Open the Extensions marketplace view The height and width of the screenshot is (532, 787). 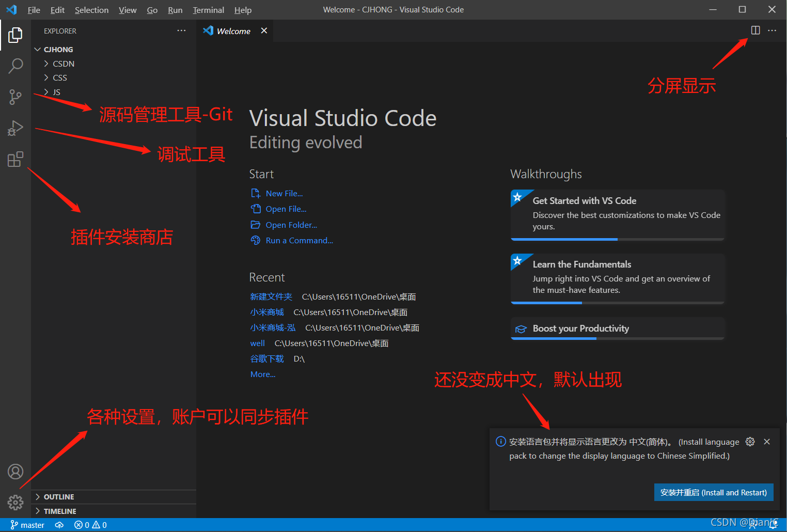pyautogui.click(x=15, y=159)
